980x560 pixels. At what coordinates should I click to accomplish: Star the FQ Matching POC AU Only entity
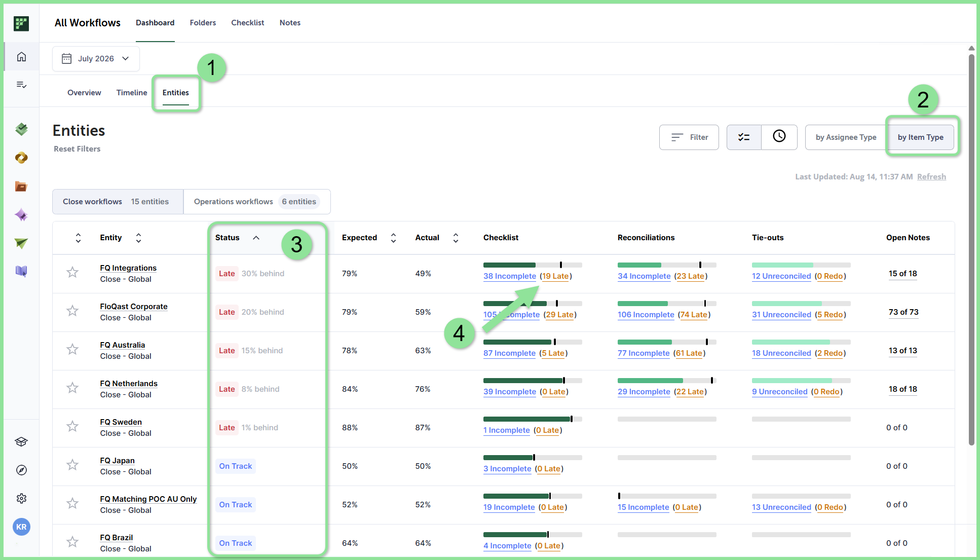coord(72,504)
